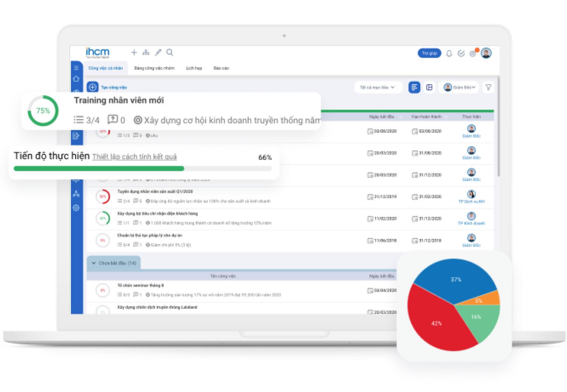
Task: Click the red 42% pie slice
Action: click(x=436, y=323)
